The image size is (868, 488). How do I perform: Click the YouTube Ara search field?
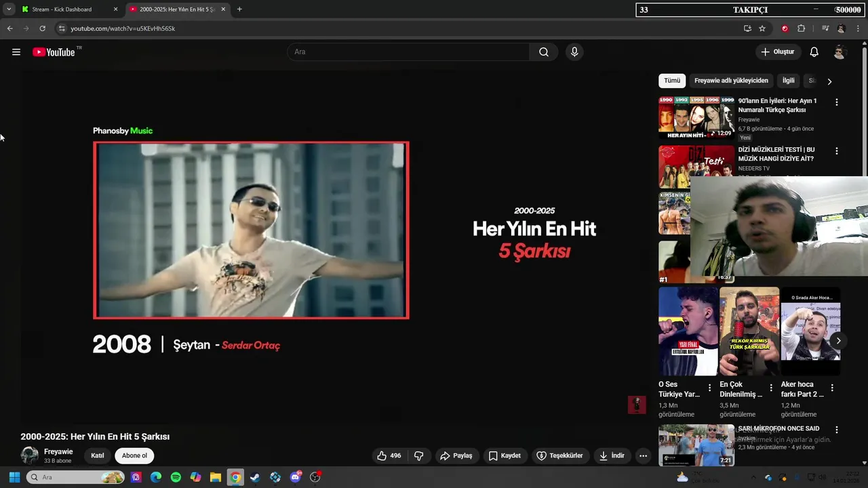409,52
